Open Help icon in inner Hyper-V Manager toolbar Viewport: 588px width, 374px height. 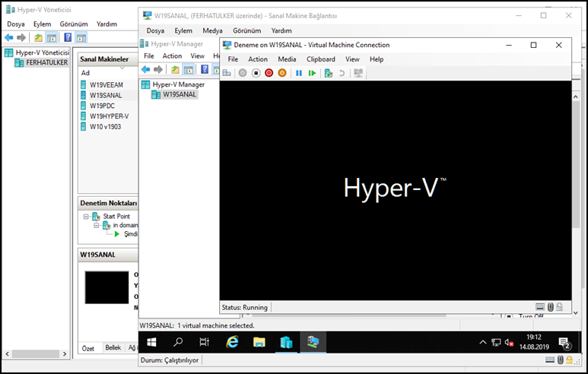coord(205,69)
